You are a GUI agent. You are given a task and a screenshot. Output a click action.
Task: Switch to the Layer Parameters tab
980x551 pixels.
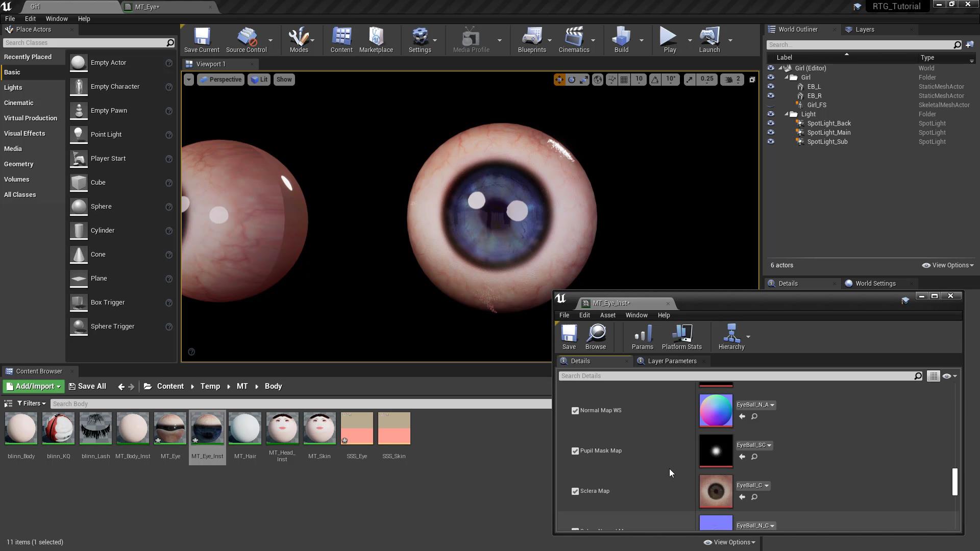[x=672, y=361]
